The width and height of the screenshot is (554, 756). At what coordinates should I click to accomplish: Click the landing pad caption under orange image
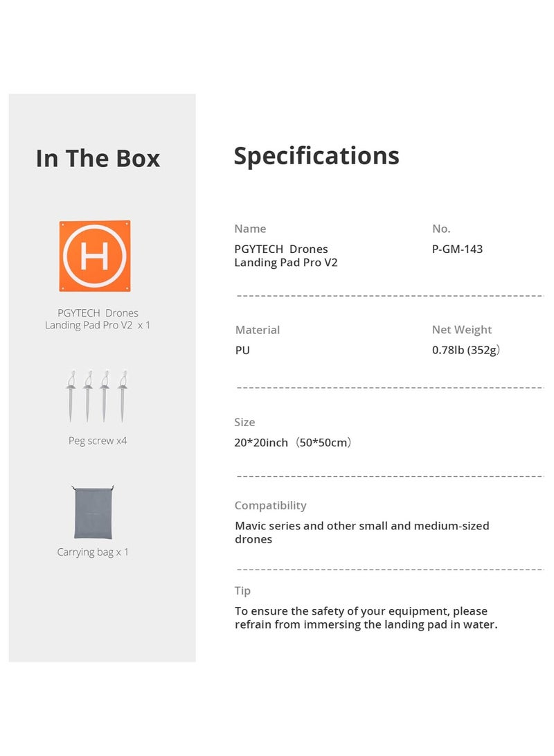pyautogui.click(x=98, y=319)
